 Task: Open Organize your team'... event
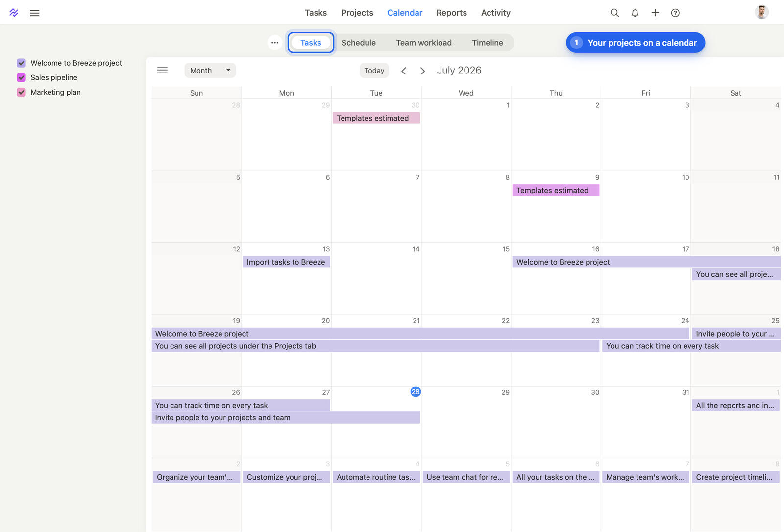click(196, 477)
